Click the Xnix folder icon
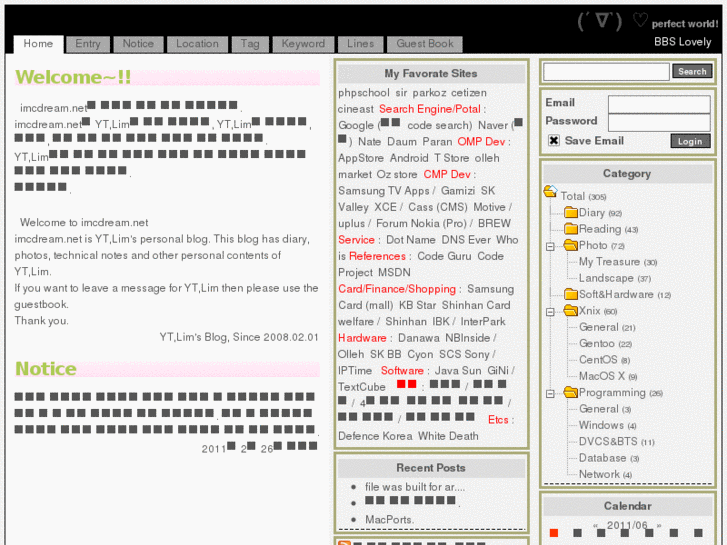The image size is (727, 545). coord(571,310)
